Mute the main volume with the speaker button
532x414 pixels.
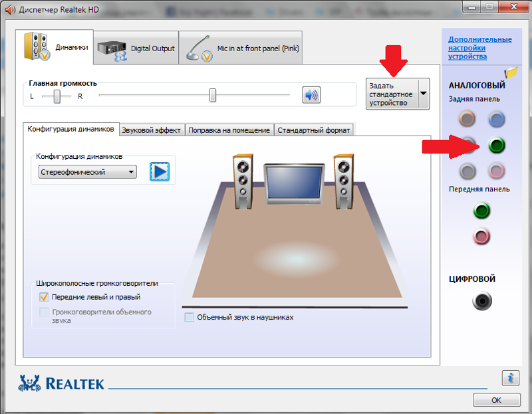point(311,95)
